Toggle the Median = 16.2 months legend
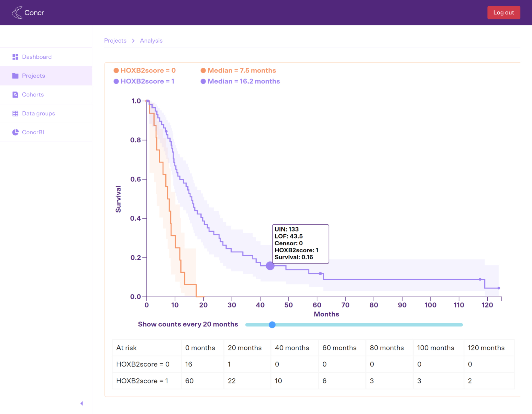The width and height of the screenshot is (532, 414). 240,81
